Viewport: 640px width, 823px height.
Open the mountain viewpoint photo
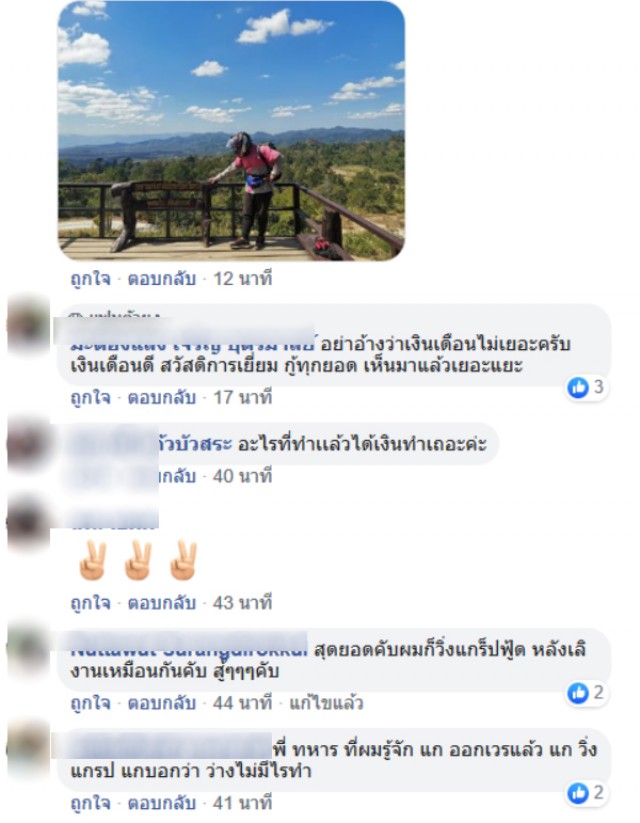tap(231, 131)
